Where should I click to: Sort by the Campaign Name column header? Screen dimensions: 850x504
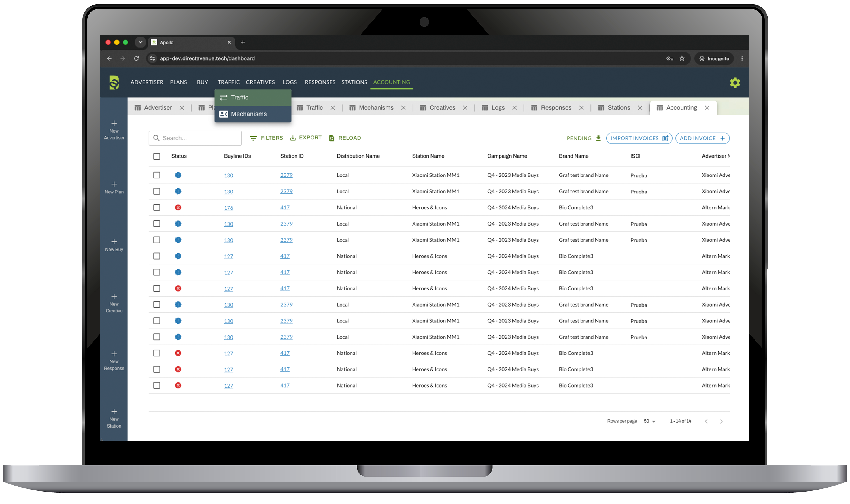tap(507, 156)
